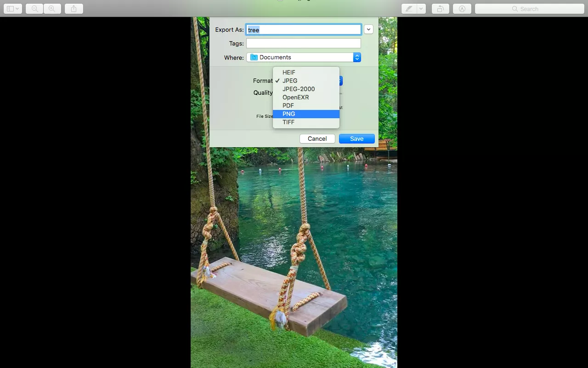This screenshot has height=368, width=588.
Task: Click the Save button
Action: (x=356, y=138)
